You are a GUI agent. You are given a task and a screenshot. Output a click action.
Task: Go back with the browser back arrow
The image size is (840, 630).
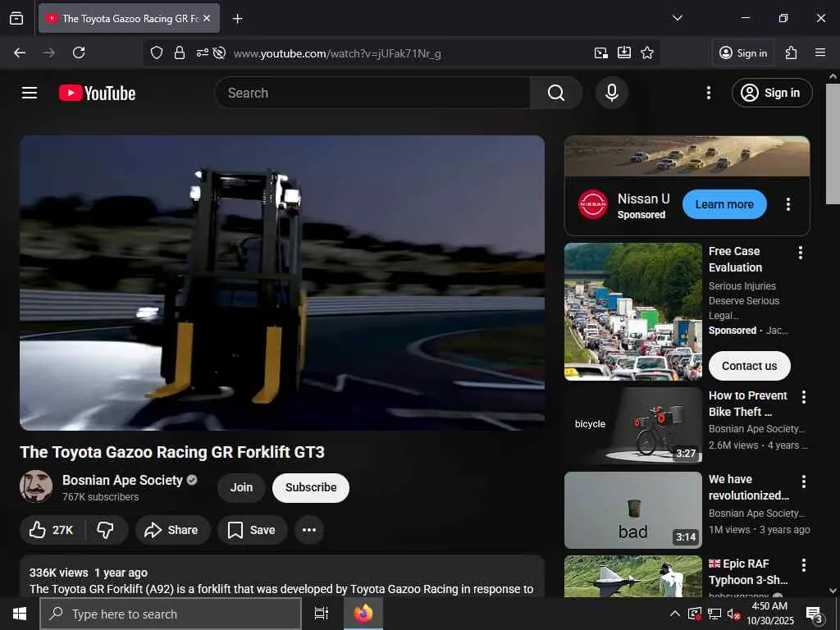click(x=20, y=52)
